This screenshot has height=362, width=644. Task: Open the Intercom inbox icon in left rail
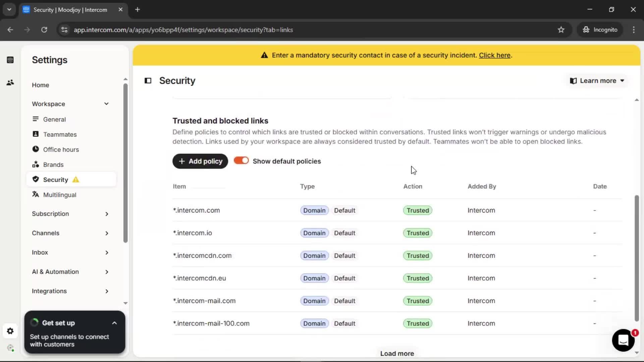pyautogui.click(x=10, y=60)
